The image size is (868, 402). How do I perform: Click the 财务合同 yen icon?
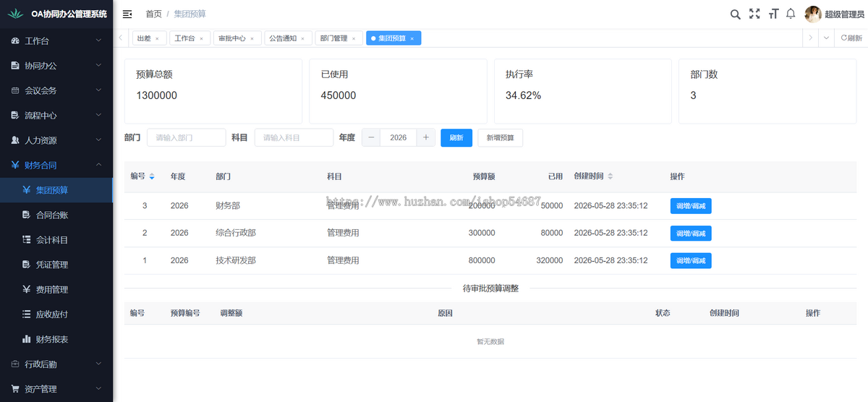[x=15, y=165]
